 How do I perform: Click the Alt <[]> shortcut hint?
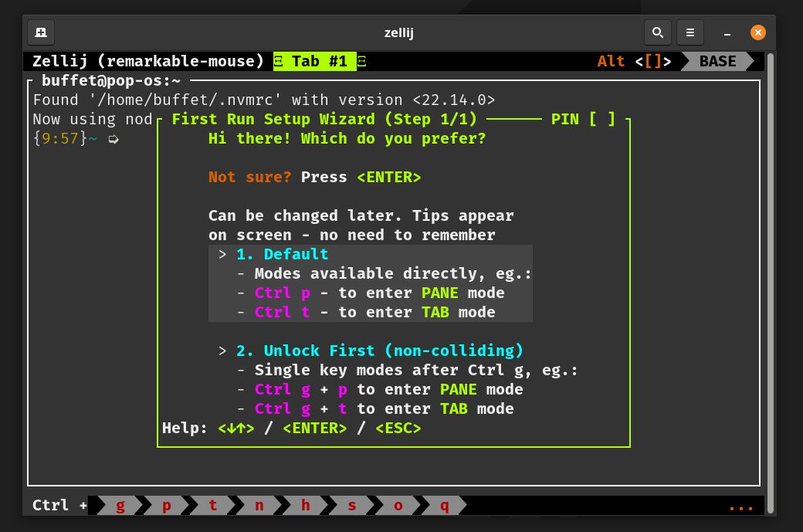pos(634,62)
